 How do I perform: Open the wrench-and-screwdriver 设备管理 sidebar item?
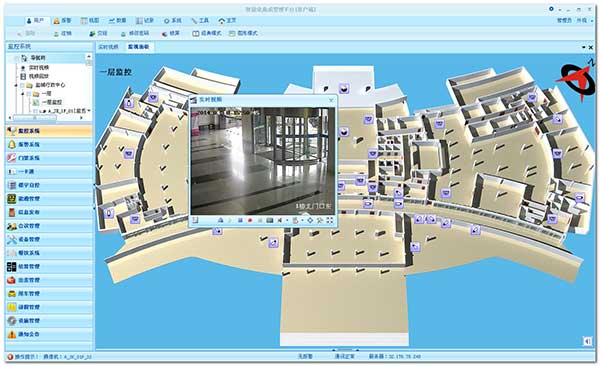pyautogui.click(x=49, y=240)
